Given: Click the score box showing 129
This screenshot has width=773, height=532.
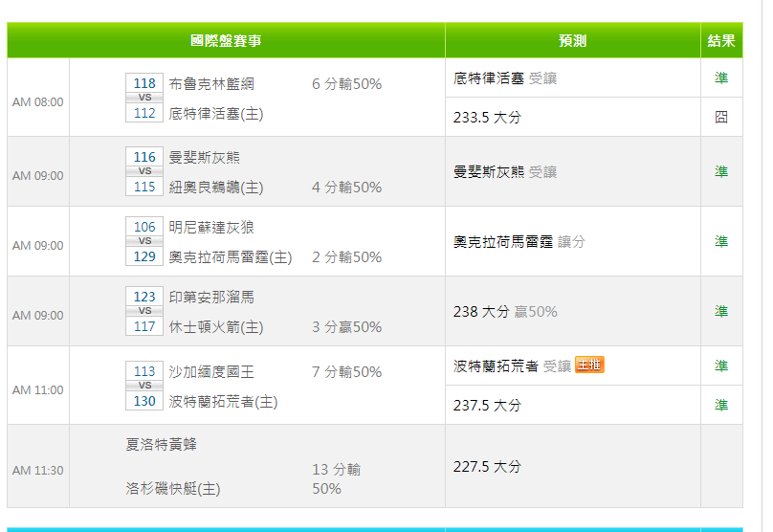Looking at the screenshot, I should coord(144,256).
